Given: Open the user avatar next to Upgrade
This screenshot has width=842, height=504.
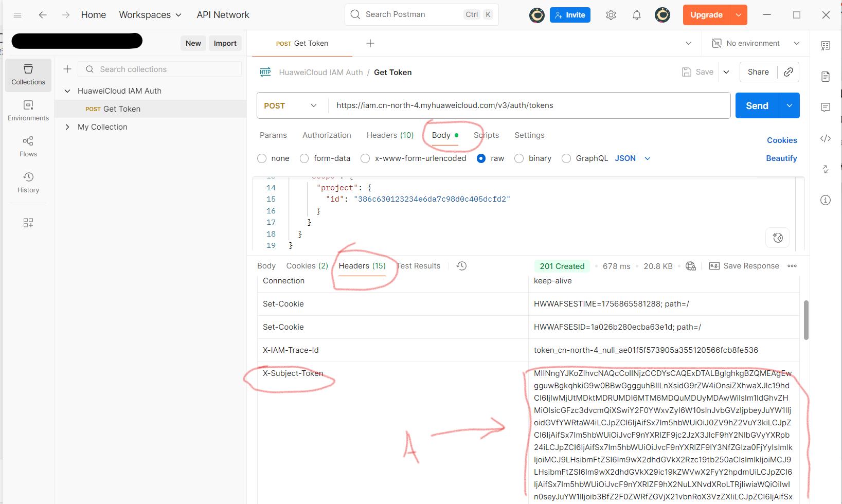Looking at the screenshot, I should coord(662,15).
